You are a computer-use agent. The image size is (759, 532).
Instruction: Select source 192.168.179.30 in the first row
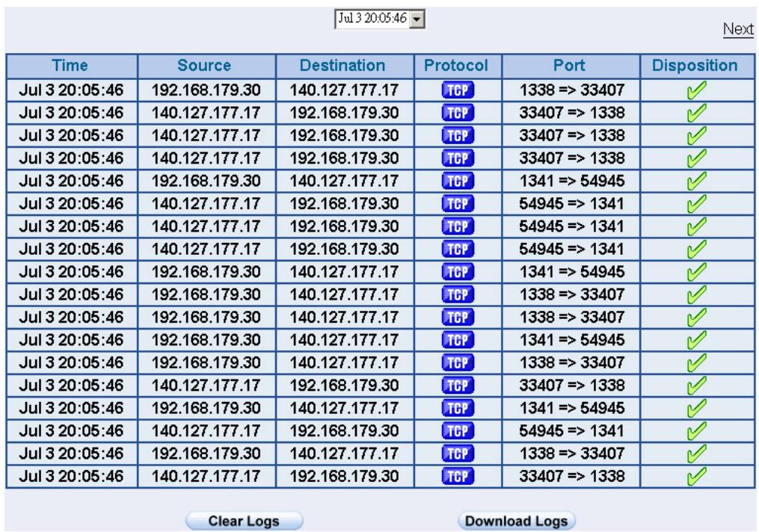(x=206, y=90)
